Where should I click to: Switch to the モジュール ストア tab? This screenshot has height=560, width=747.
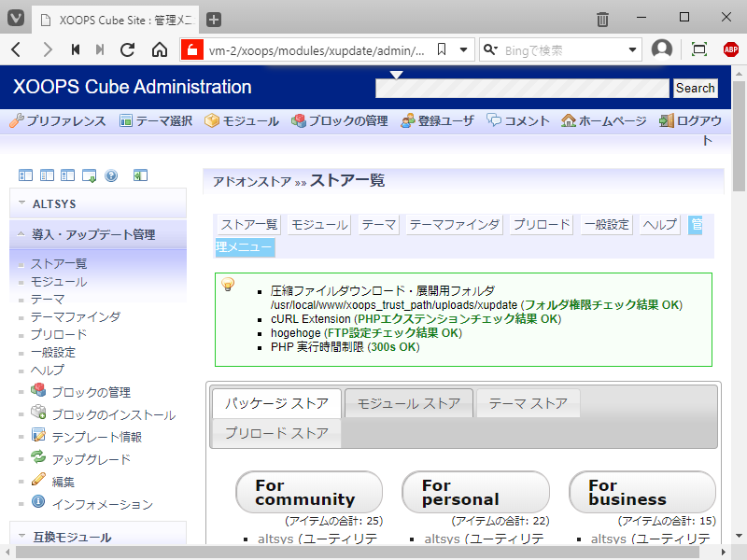point(409,403)
